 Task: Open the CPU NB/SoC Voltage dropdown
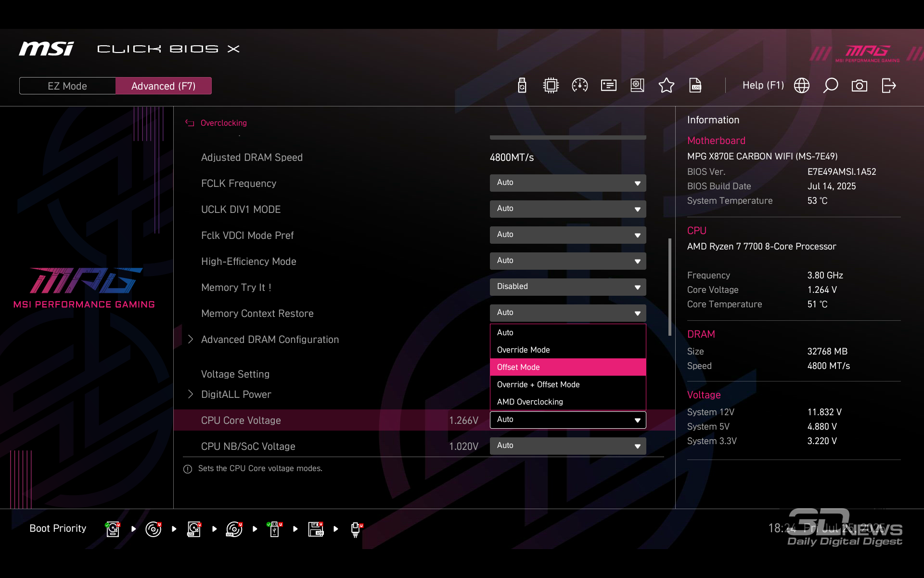point(568,446)
